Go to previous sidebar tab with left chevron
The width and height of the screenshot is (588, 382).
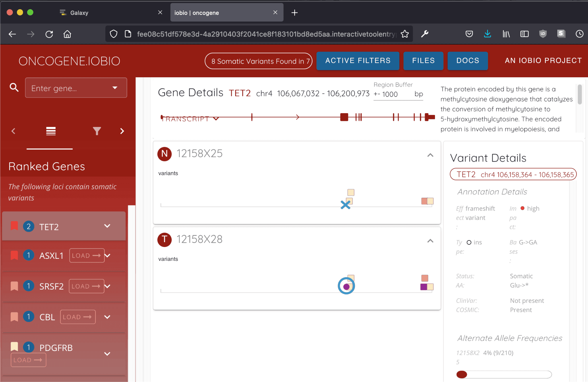click(x=13, y=131)
